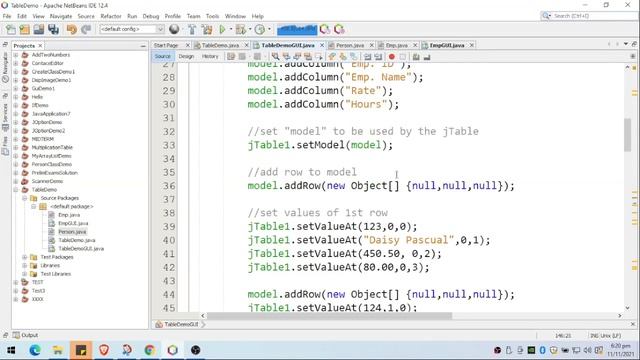Open the Navigator side panel button
The height and width of the screenshot is (360, 640).
point(5,67)
